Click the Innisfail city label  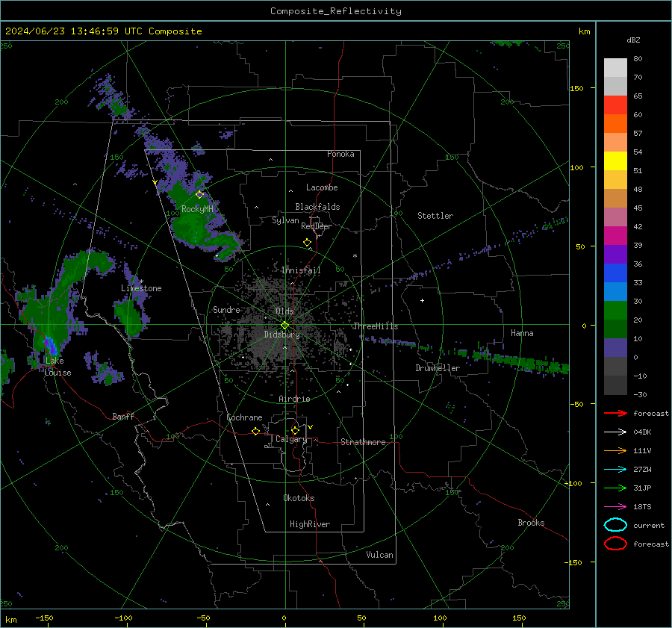click(x=301, y=270)
